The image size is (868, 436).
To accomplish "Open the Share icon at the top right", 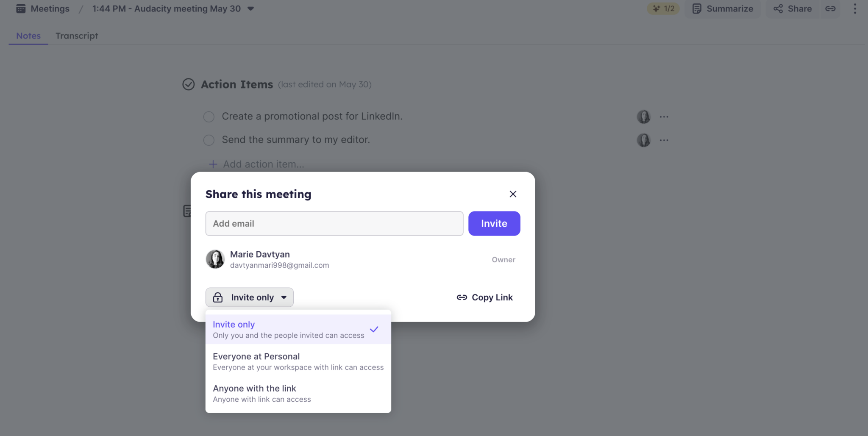I will point(778,8).
